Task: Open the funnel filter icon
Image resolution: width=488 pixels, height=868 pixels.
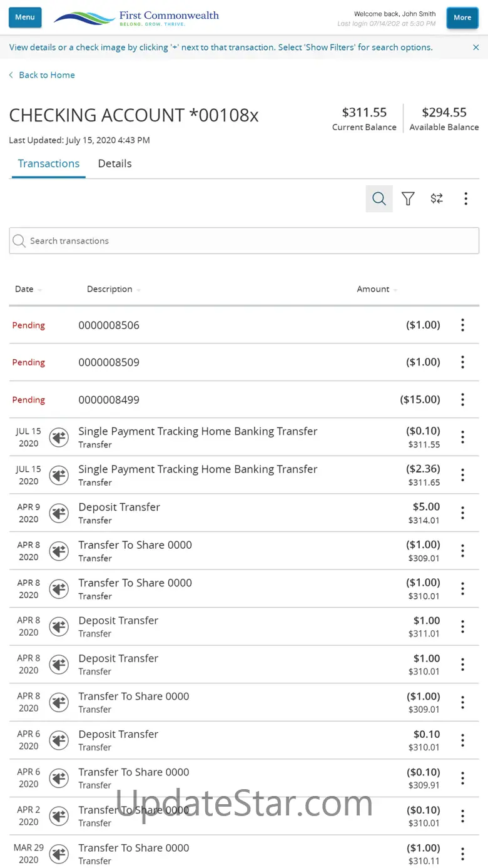Action: coord(408,199)
